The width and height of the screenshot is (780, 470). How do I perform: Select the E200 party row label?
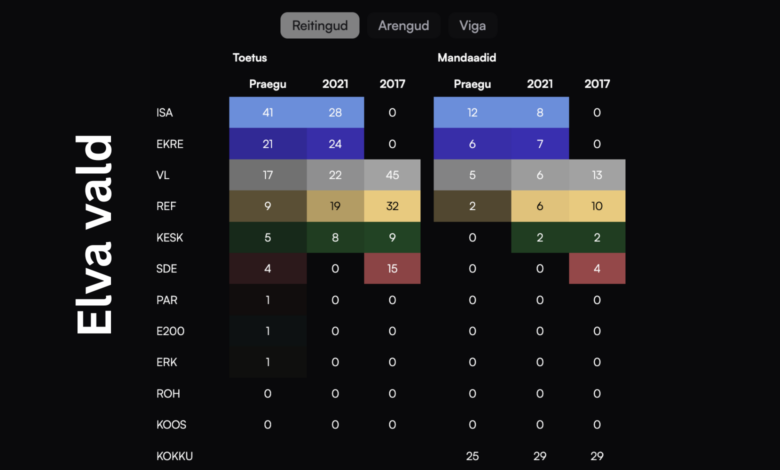[170, 331]
